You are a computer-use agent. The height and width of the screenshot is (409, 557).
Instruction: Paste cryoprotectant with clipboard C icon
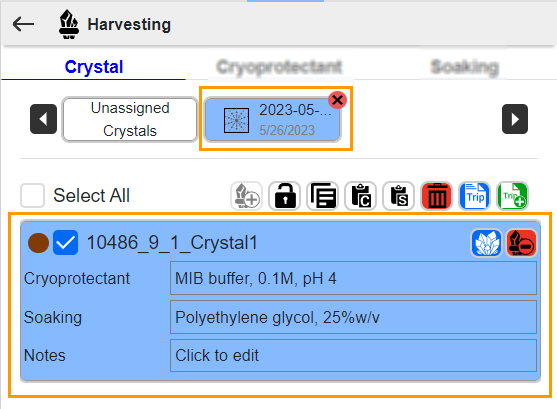click(361, 196)
